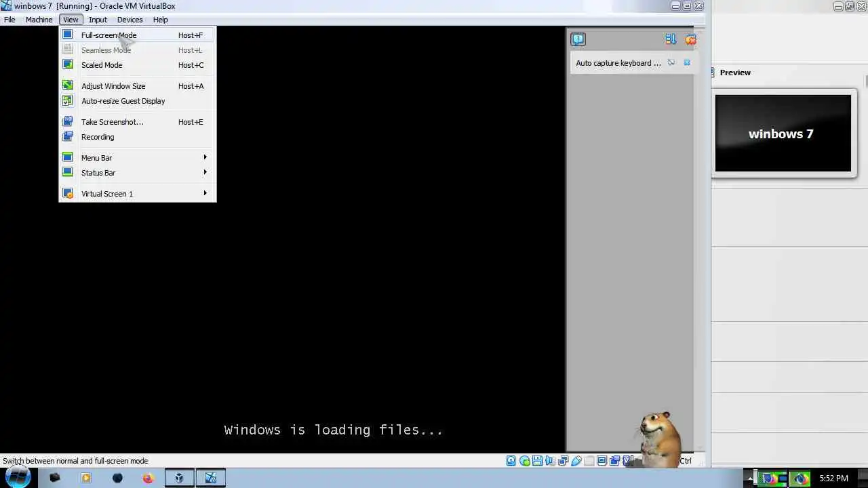This screenshot has height=488, width=868.
Task: Click the remove-all notifications red X icon
Action: tap(690, 39)
